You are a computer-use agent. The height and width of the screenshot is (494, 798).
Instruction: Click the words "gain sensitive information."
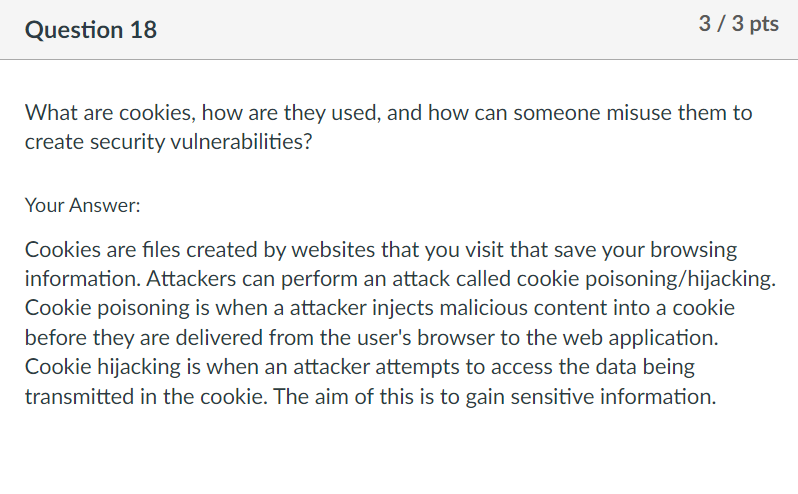[x=591, y=396]
